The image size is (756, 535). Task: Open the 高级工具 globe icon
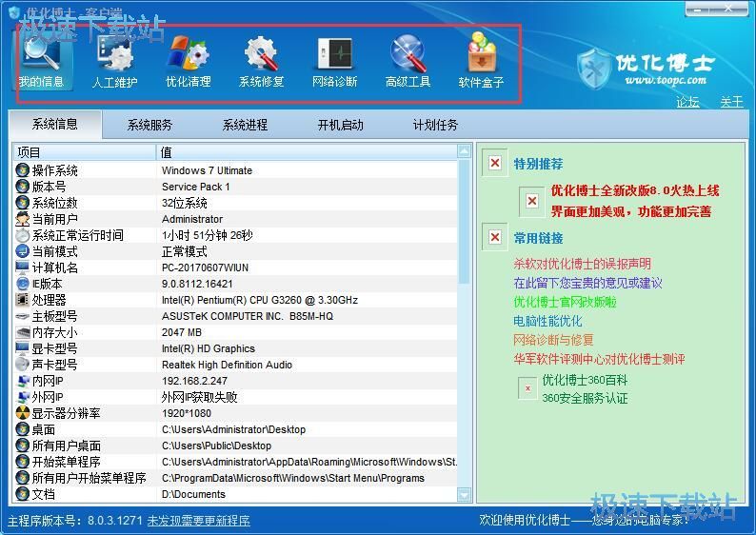click(x=408, y=53)
